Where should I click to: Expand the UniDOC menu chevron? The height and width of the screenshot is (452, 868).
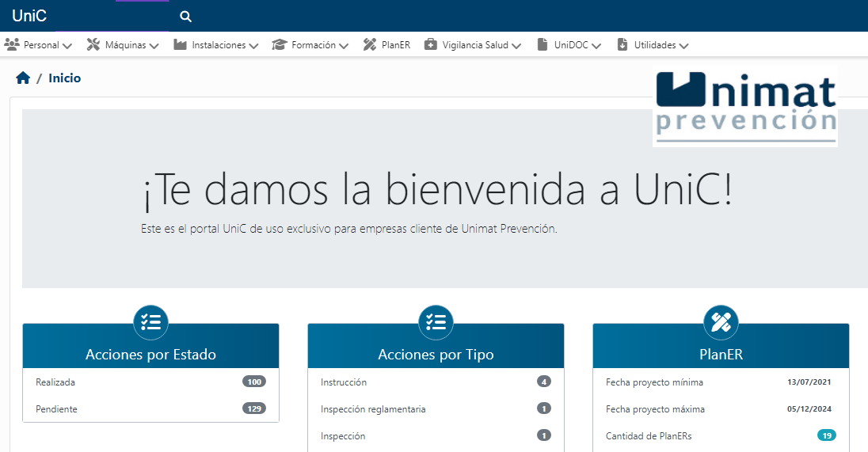point(596,46)
